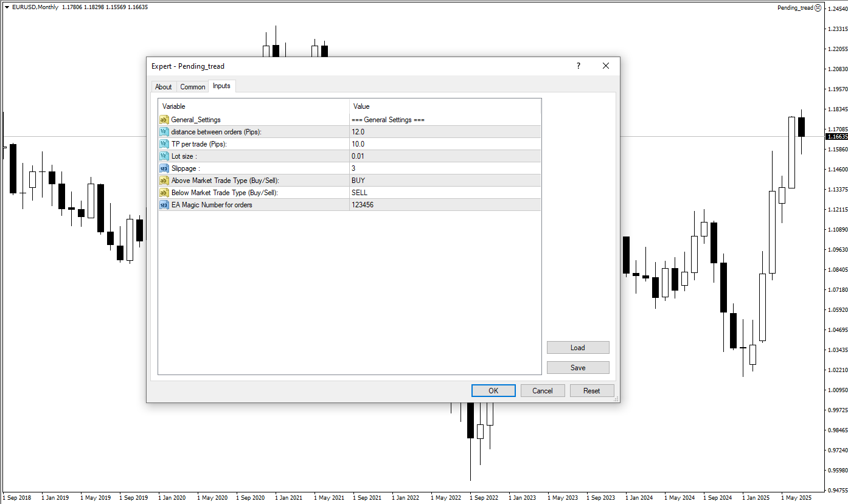Image resolution: width=848 pixels, height=504 pixels.
Task: Select the Below Market value SELL
Action: tap(445, 193)
